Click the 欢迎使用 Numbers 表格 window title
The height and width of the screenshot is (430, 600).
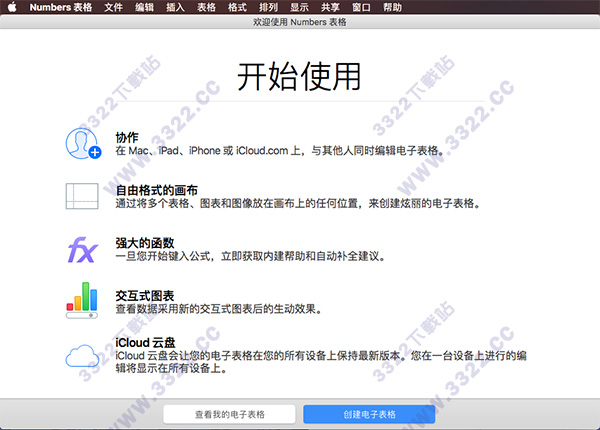[x=300, y=22]
